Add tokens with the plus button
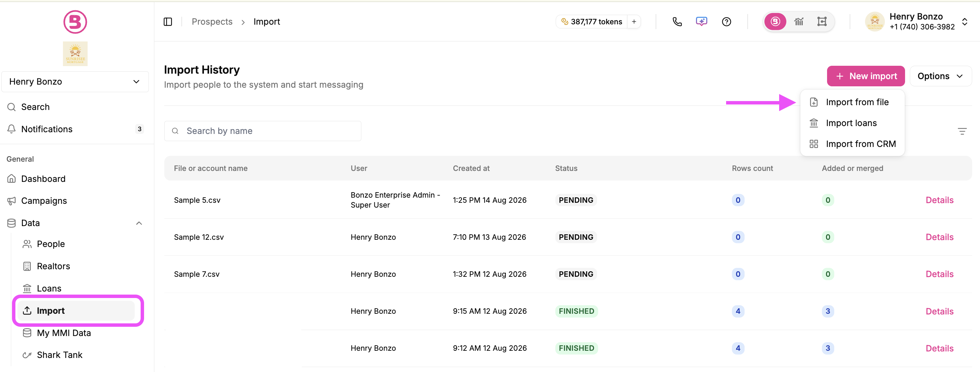 pyautogui.click(x=634, y=22)
